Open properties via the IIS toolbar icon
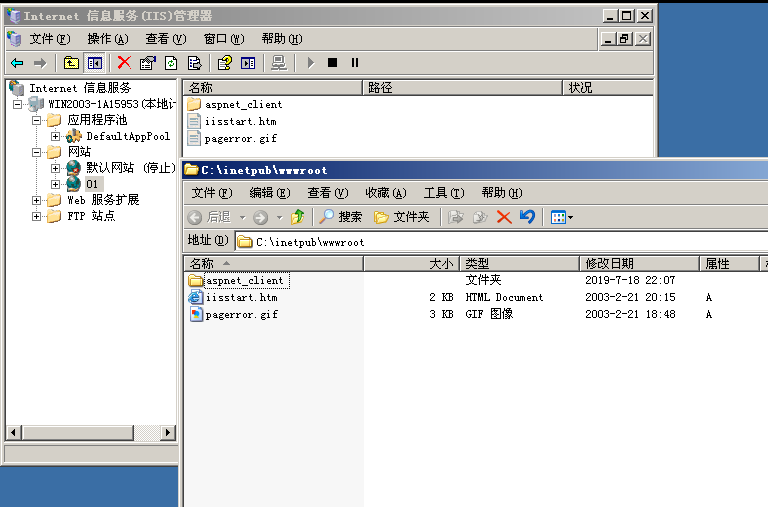This screenshot has width=768, height=507. coord(148,63)
